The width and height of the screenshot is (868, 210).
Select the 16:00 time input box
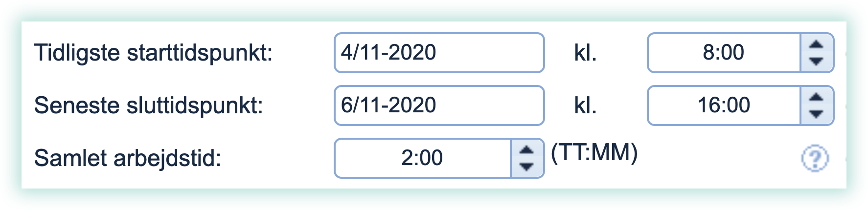[x=724, y=105]
